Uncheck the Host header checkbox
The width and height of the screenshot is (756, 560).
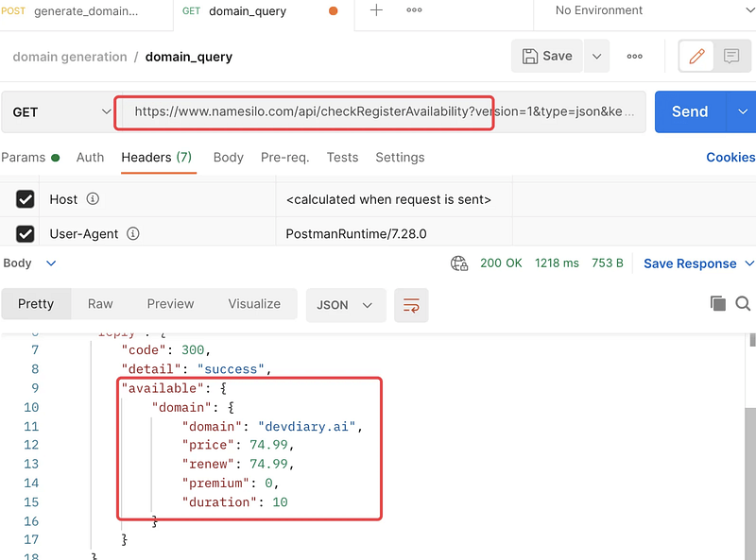click(26, 199)
